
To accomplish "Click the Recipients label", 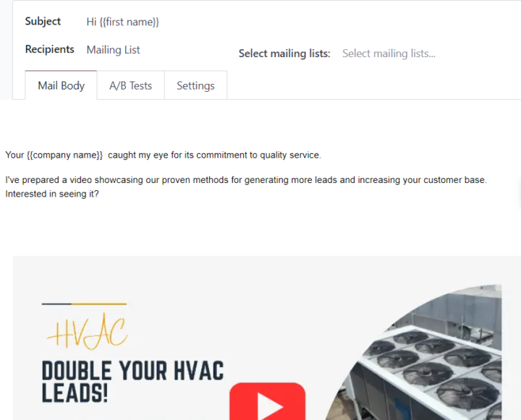I will [49, 49].
